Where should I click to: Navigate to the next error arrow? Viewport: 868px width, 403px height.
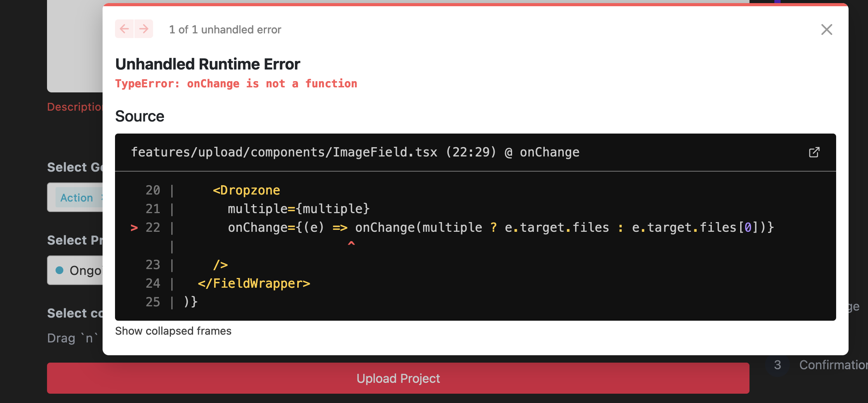point(144,29)
